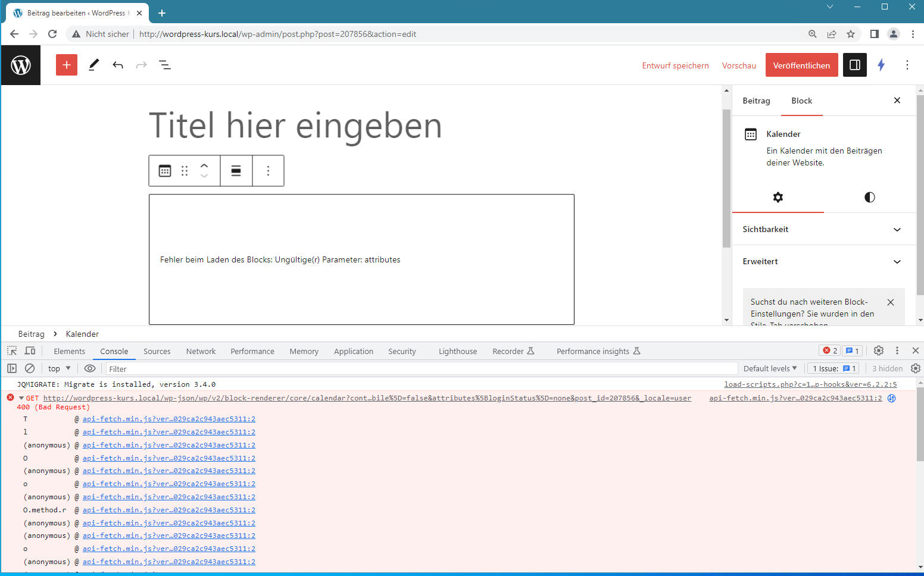The image size is (924, 576).
Task: Toggle the console sidebar
Action: pos(12,368)
